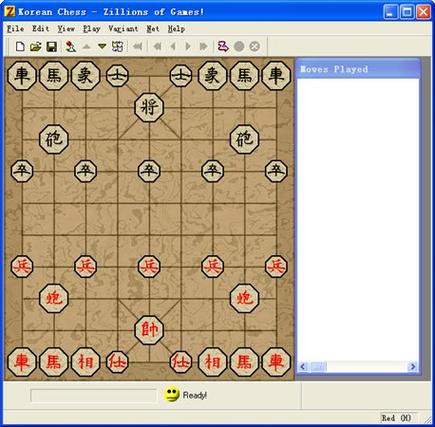Viewport: 435px width, 427px height.
Task: Select the red right cannon 炮
Action: [x=244, y=298]
